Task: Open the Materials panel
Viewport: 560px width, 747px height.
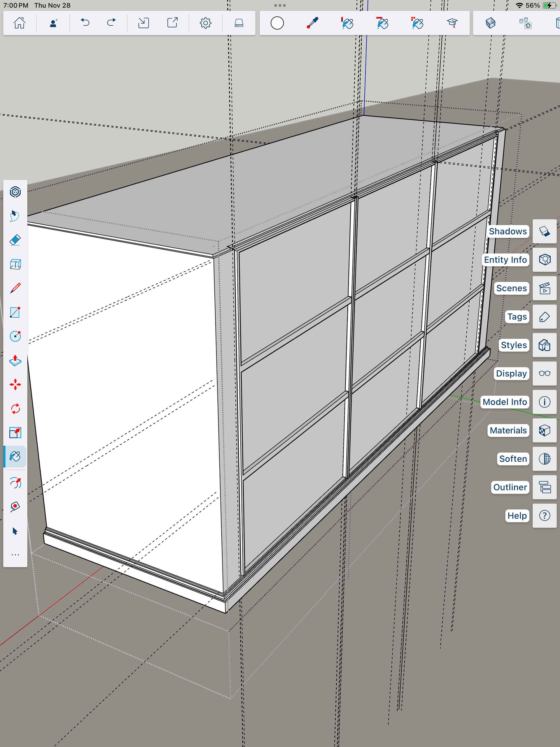Action: (545, 431)
